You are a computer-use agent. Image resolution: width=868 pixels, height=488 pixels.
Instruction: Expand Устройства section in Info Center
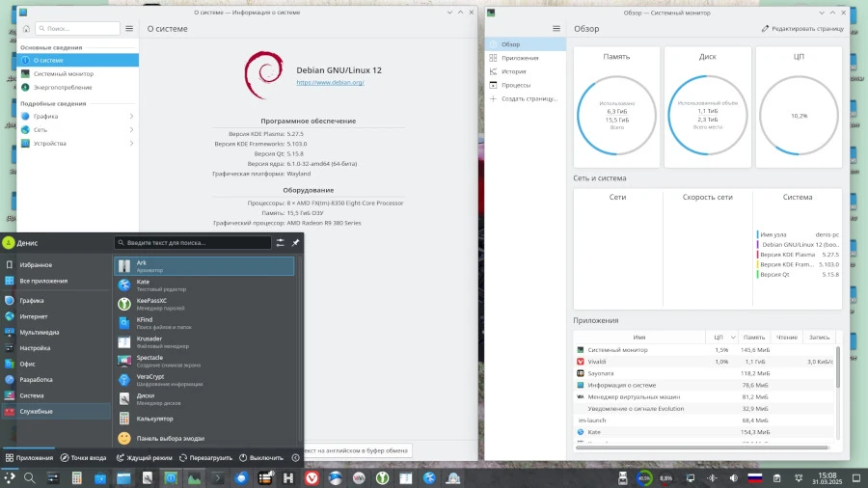77,144
